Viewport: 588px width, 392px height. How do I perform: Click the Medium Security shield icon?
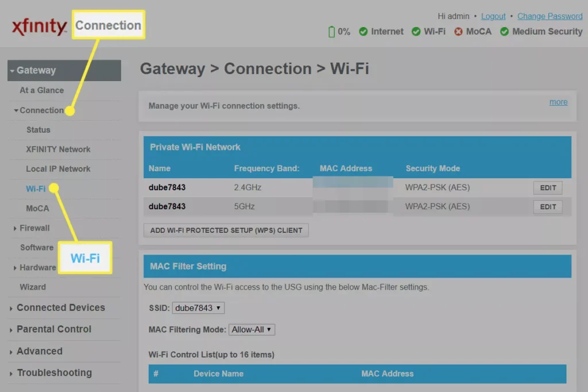[504, 32]
